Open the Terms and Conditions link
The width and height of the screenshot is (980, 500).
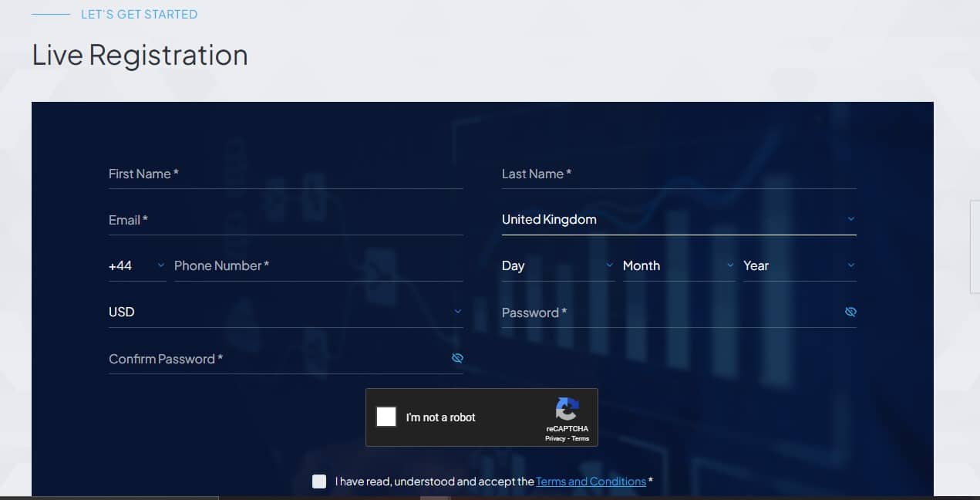coord(591,481)
